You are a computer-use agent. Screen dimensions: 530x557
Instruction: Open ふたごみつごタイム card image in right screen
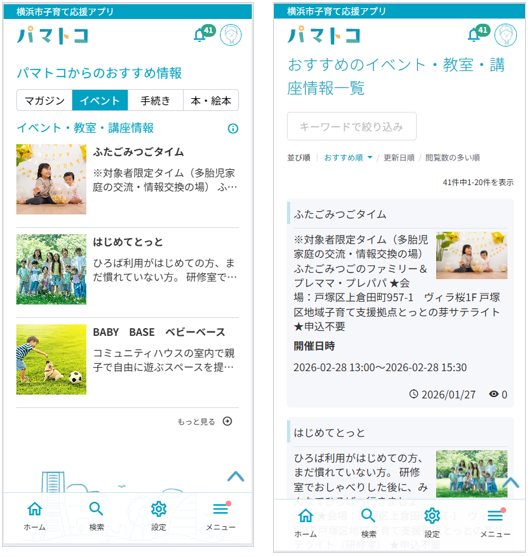click(x=472, y=255)
